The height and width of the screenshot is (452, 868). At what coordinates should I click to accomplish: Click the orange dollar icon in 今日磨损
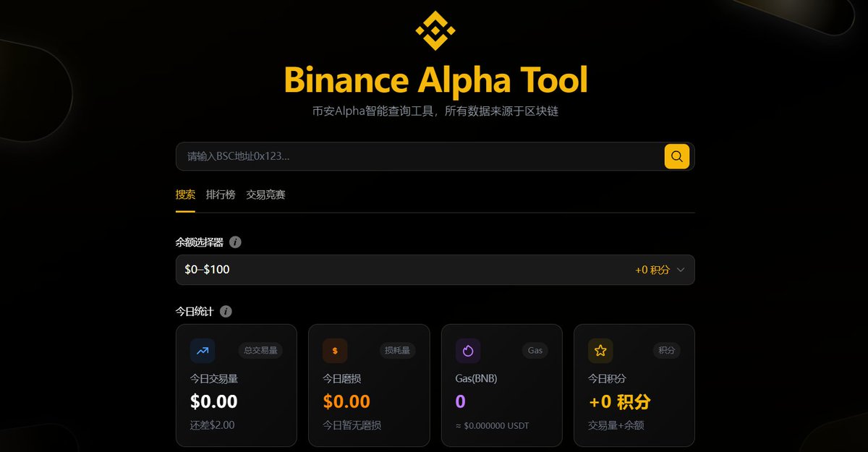335,351
